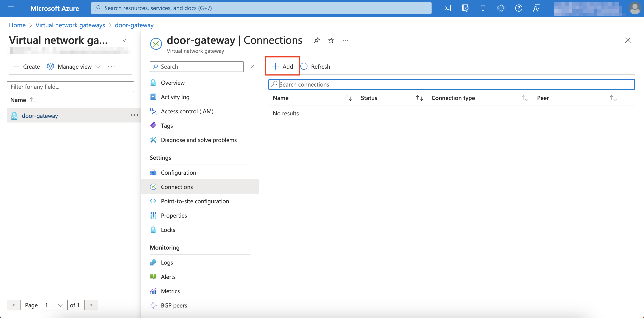Open Azure Cloud Shell from the top bar
This screenshot has width=644, height=318.
click(x=447, y=8)
